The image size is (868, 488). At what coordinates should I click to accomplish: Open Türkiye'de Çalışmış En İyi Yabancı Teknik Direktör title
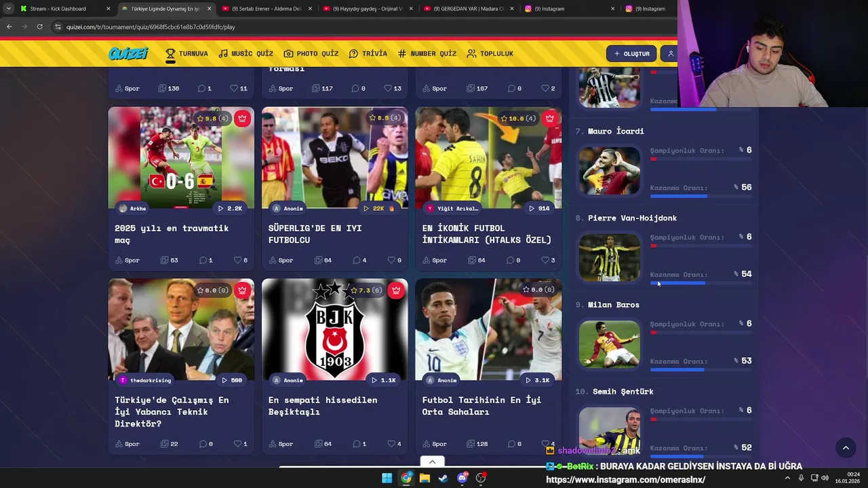[172, 411]
